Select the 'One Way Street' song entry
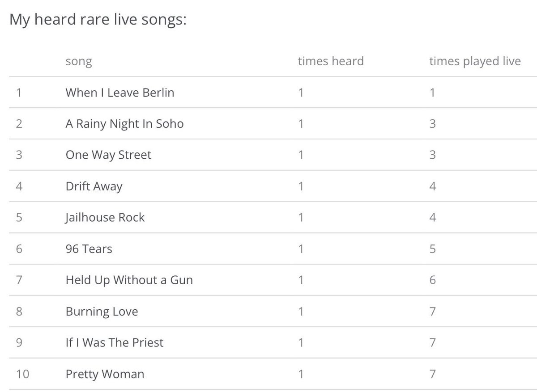 coord(108,155)
